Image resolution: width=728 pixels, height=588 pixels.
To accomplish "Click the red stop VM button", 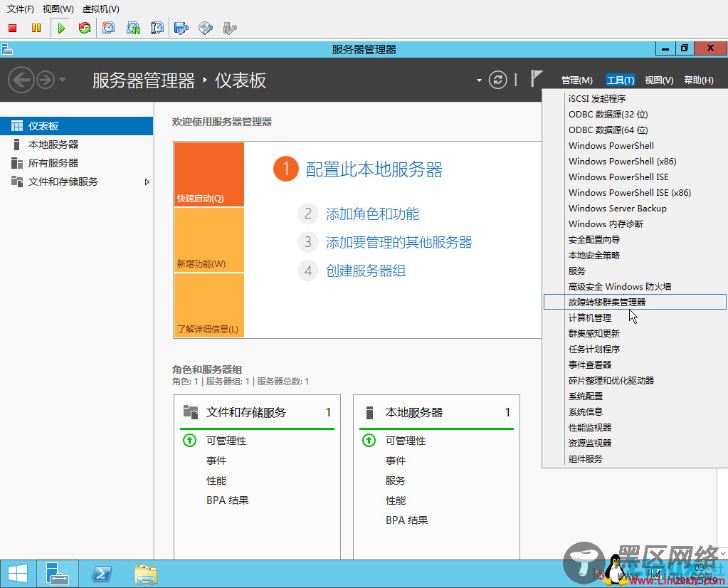I will point(13,28).
